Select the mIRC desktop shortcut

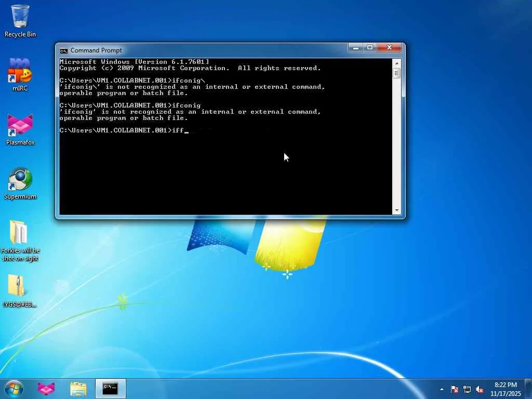[x=20, y=75]
